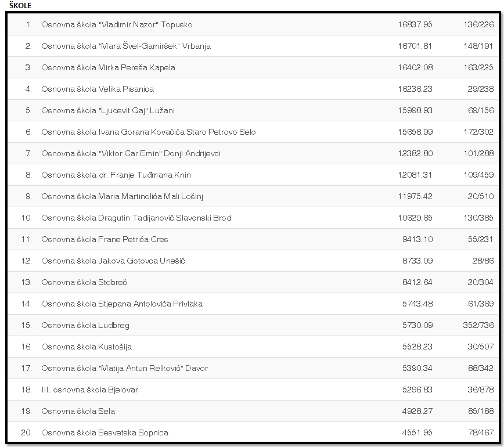504x447 pixels.
Task: Click score value 5528.23
Action: pyautogui.click(x=417, y=347)
